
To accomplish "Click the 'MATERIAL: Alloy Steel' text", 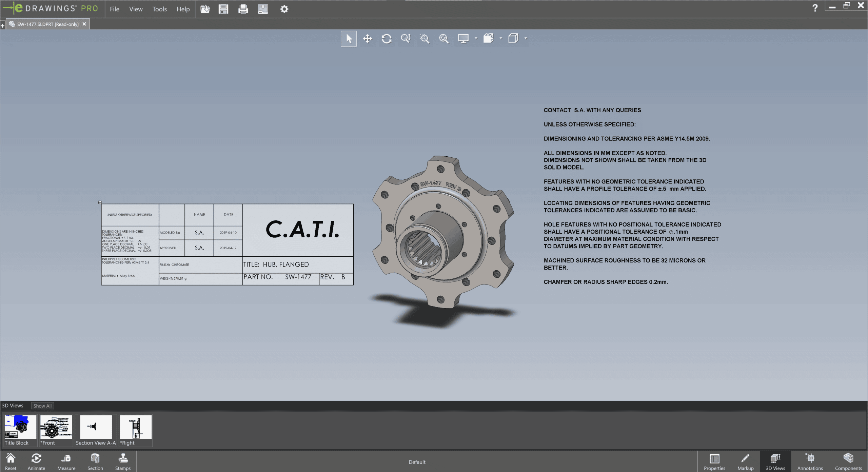I will tap(119, 276).
